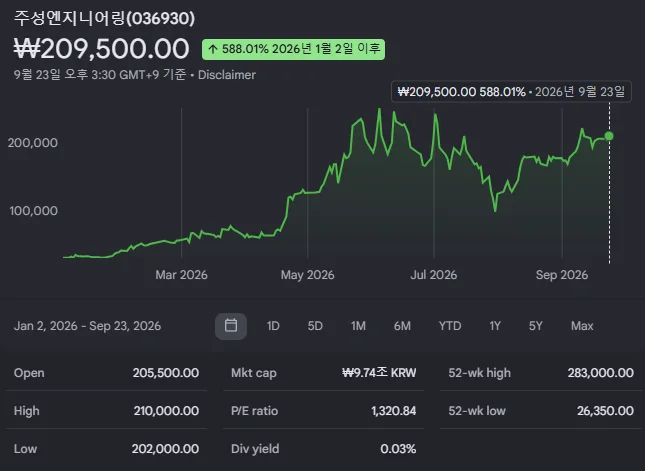The image size is (645, 471).
Task: Click the Mkt cap value ₩9.74조 KRW
Action: 379,373
